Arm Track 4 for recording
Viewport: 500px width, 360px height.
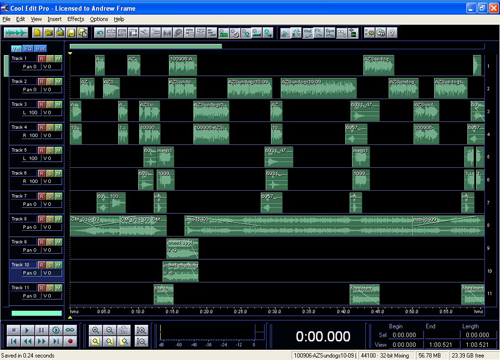pyautogui.click(x=41, y=128)
